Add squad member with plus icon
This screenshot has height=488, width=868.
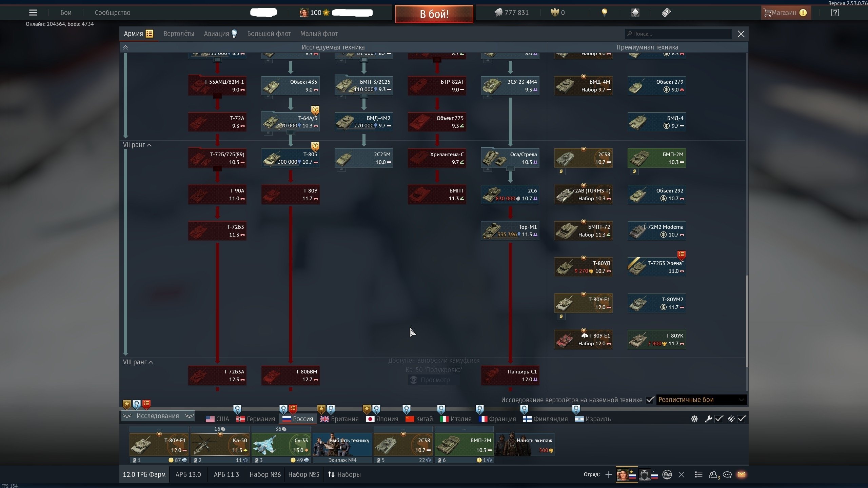click(609, 474)
